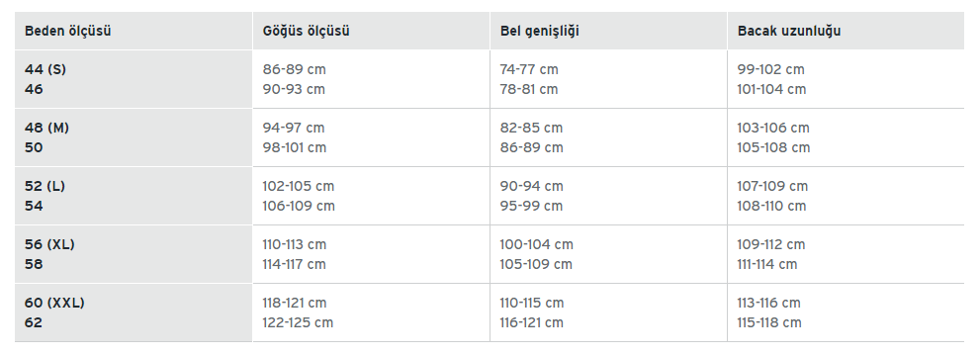Click the 90-94 cm waist value
The height and width of the screenshot is (356, 980).
click(531, 186)
